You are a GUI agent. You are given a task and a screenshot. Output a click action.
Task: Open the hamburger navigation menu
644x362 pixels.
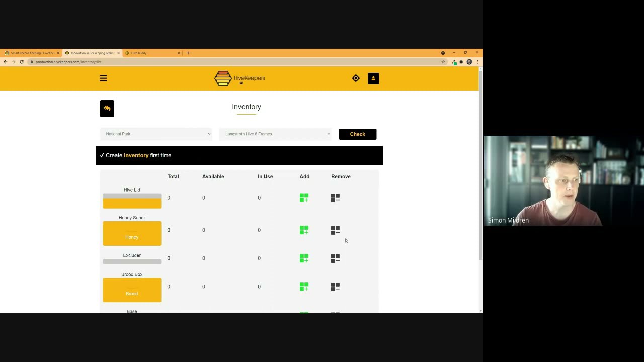(x=103, y=78)
